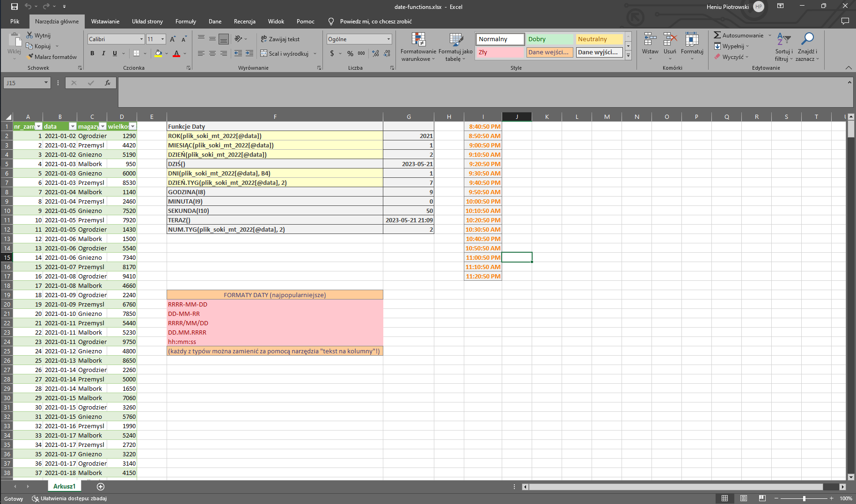Open the filter dropdown on the data column header
This screenshot has height=504, width=856.
(73, 127)
